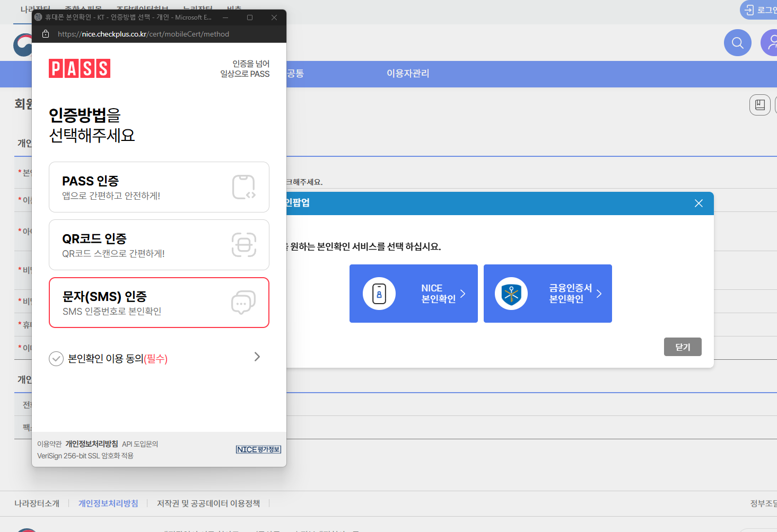The width and height of the screenshot is (777, 532).
Task: Select PASS app authentication option
Action: pyautogui.click(x=159, y=187)
